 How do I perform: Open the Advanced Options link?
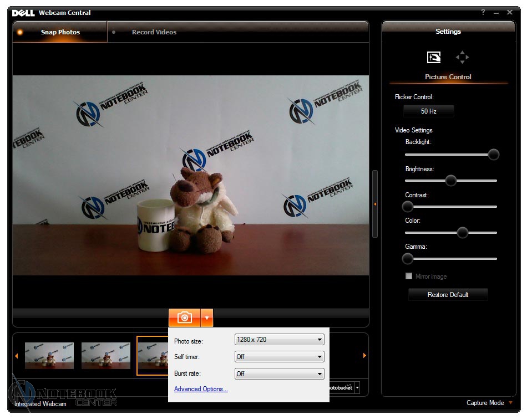[201, 389]
